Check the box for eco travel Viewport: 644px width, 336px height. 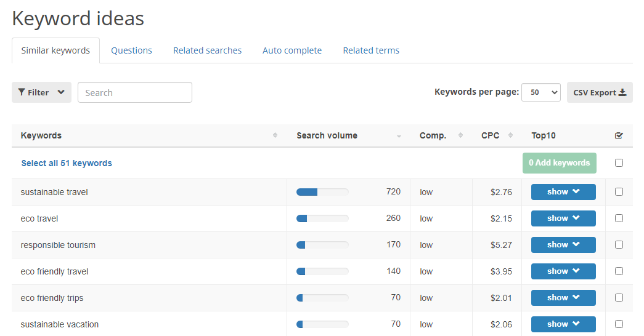619,218
